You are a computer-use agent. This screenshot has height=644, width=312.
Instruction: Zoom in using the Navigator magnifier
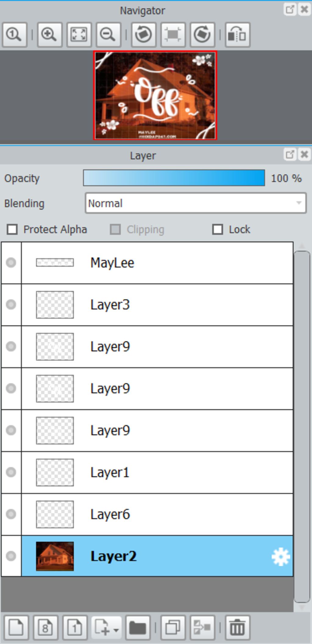(x=50, y=34)
